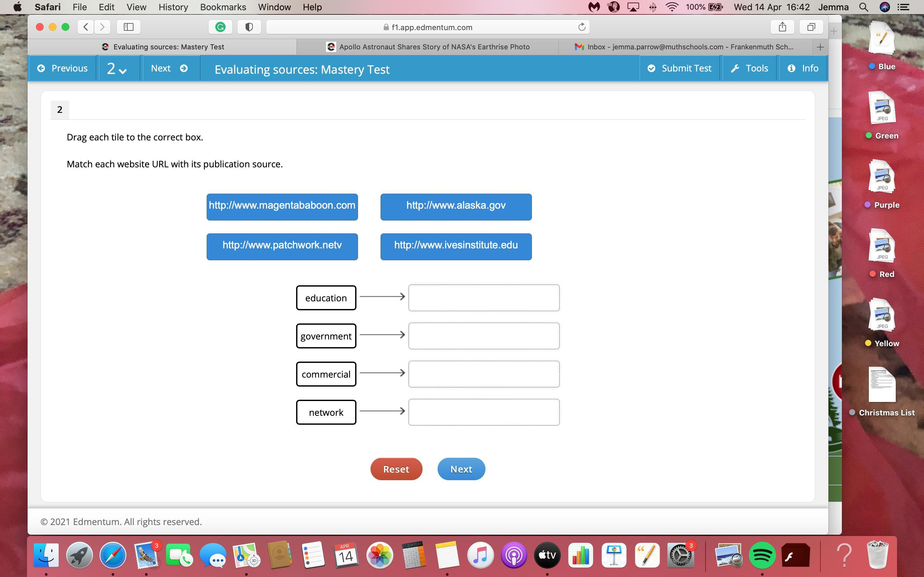Switch to the Apollo Astronaut Earthrise tab
The height and width of the screenshot is (577, 924).
(428, 47)
